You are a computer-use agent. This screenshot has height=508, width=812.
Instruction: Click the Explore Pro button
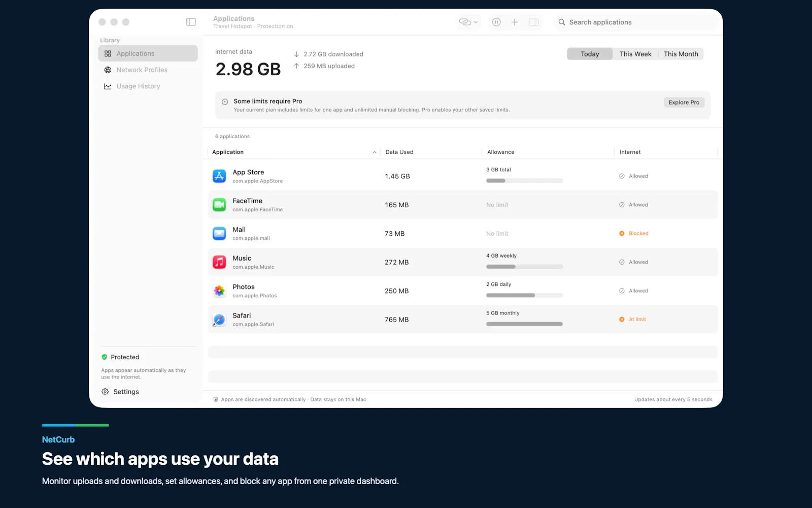(684, 102)
